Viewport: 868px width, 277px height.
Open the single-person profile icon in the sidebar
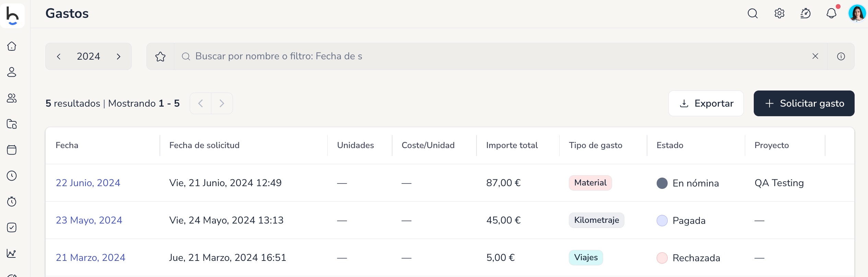pos(12,72)
